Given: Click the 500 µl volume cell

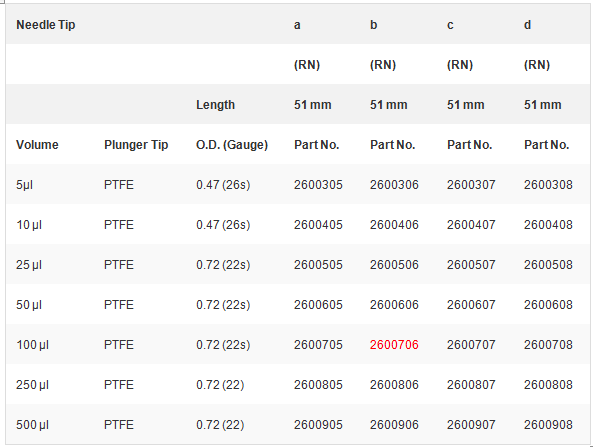Looking at the screenshot, I should tap(32, 425).
